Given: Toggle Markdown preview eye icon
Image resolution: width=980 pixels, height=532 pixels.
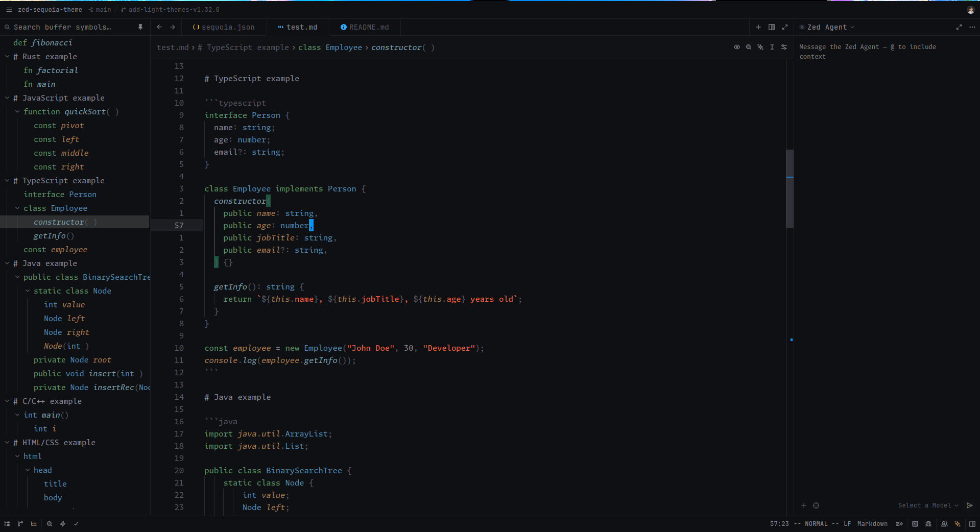Looking at the screenshot, I should [737, 47].
